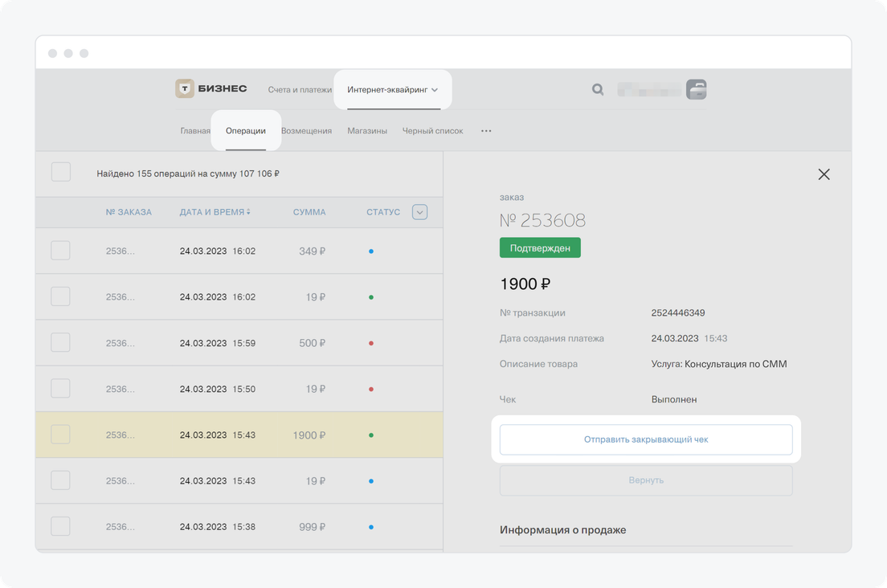This screenshot has width=887, height=588.
Task: Click the user profile avatar icon
Action: pos(696,90)
